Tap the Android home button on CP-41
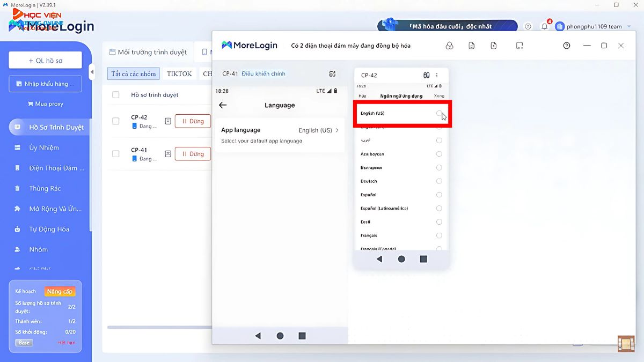644x362 pixels. click(x=280, y=336)
